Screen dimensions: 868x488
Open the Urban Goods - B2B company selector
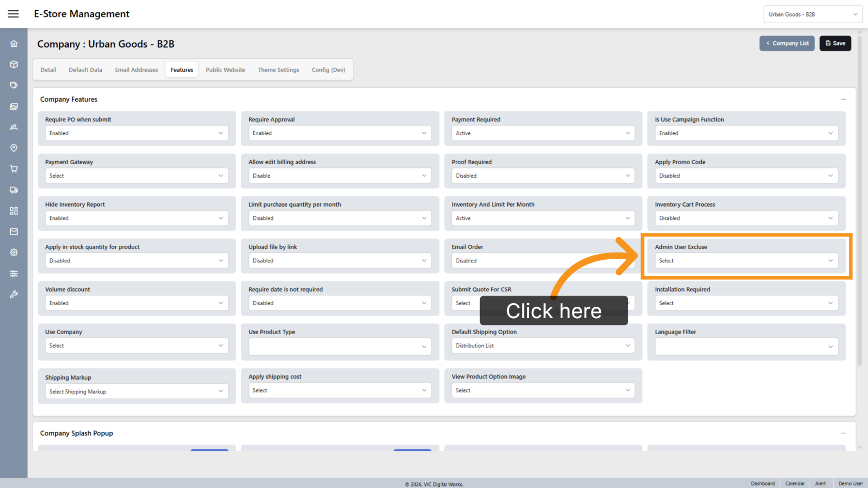coord(813,14)
